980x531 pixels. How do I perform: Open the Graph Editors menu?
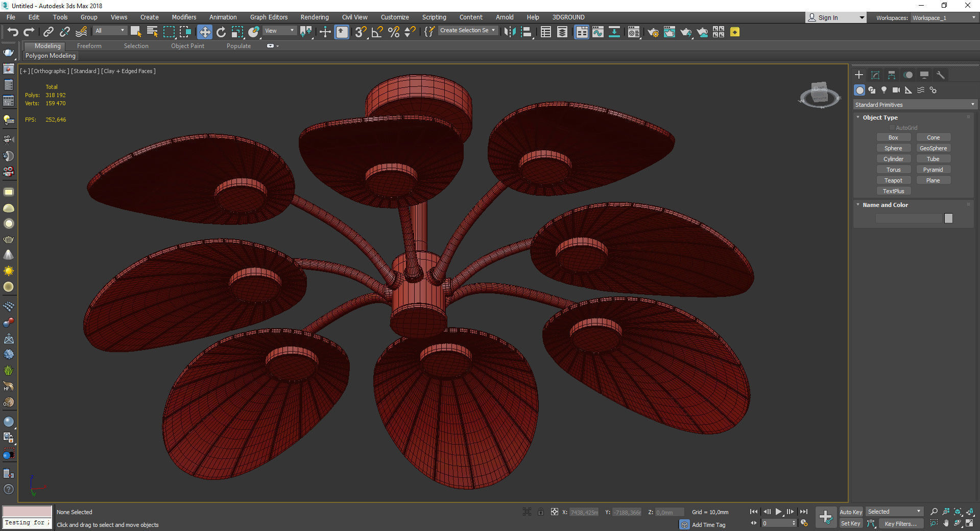pos(269,17)
